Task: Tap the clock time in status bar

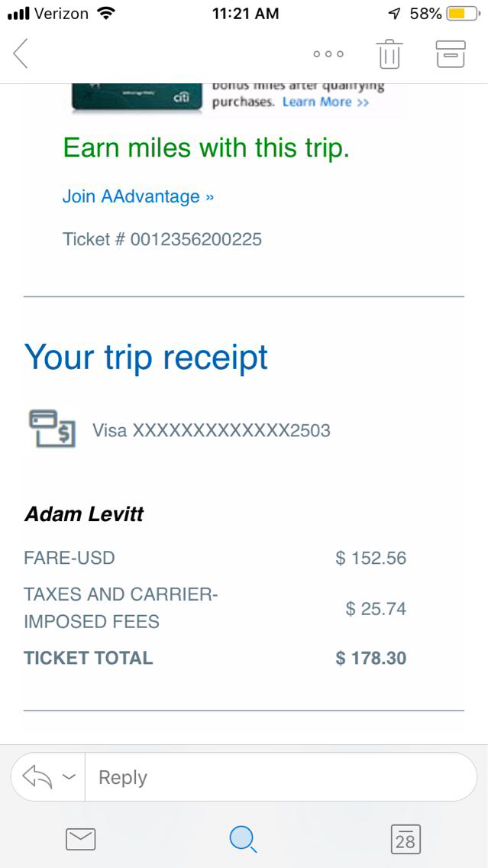Action: tap(245, 14)
